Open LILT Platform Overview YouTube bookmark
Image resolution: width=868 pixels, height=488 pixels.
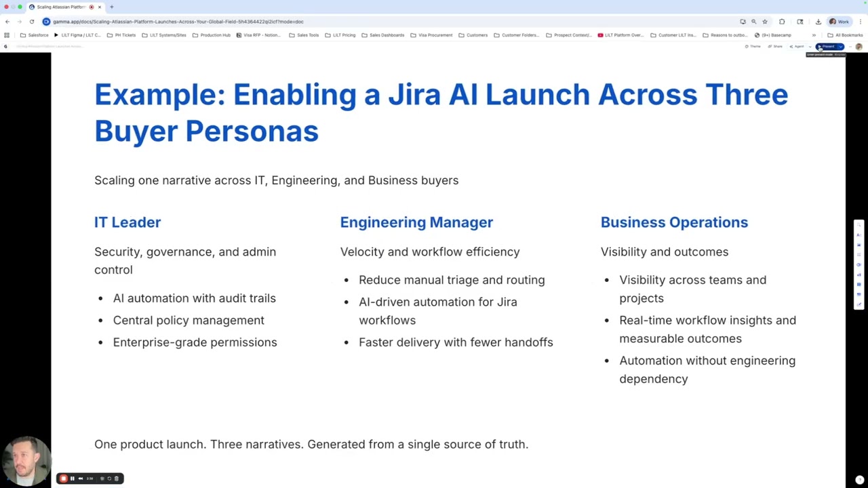(621, 35)
